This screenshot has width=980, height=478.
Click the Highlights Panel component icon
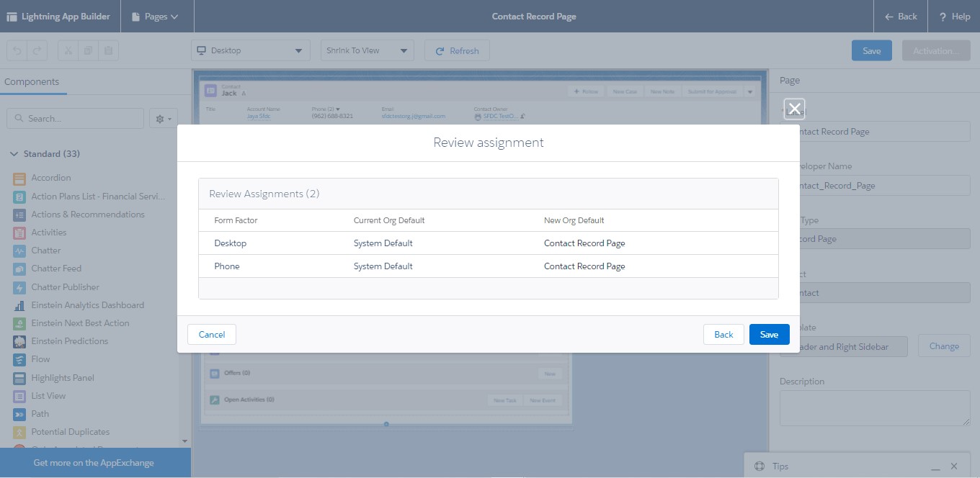tap(18, 377)
